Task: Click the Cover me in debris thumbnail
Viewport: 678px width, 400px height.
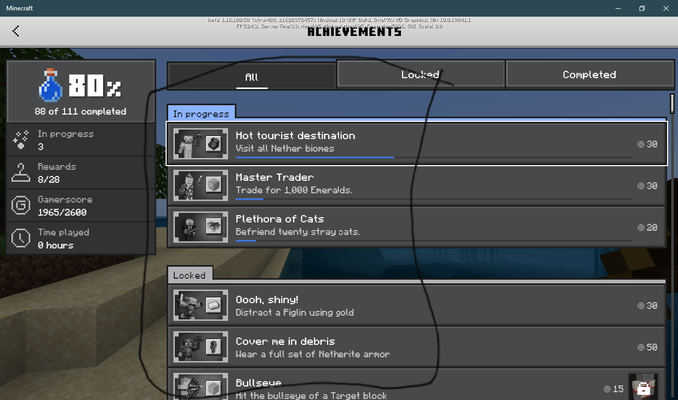Action: click(201, 347)
